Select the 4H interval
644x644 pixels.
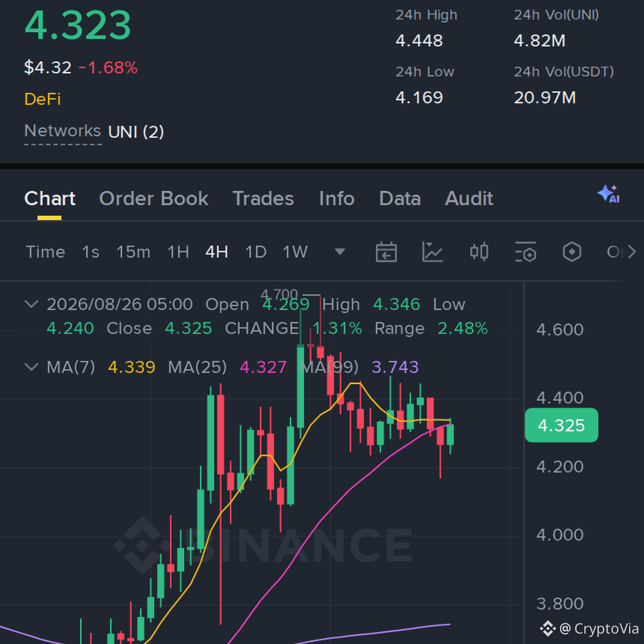point(217,252)
